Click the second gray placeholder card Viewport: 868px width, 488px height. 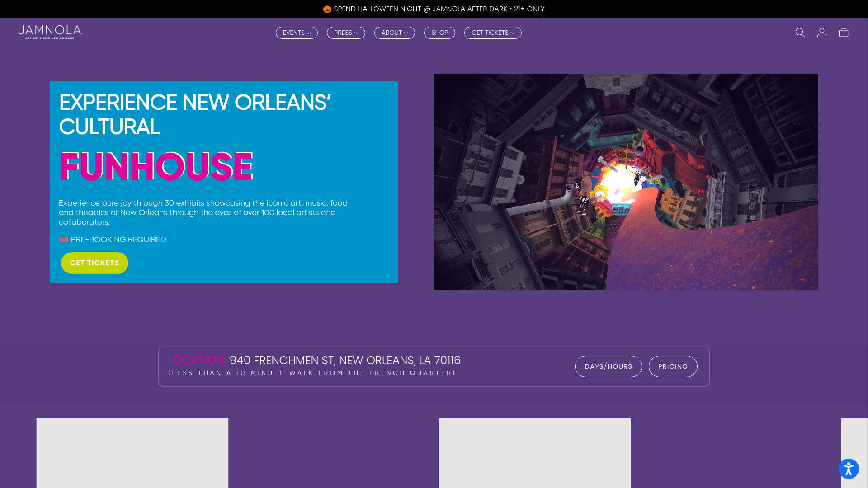(535, 453)
